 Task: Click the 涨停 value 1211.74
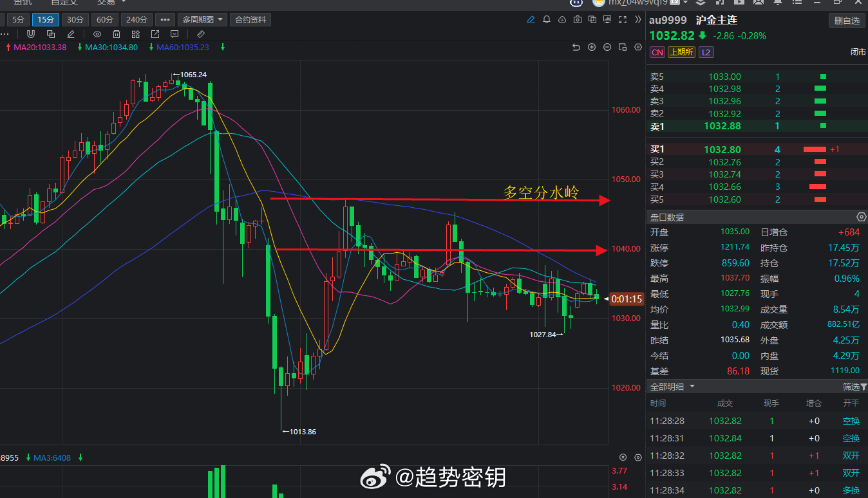pyautogui.click(x=735, y=247)
